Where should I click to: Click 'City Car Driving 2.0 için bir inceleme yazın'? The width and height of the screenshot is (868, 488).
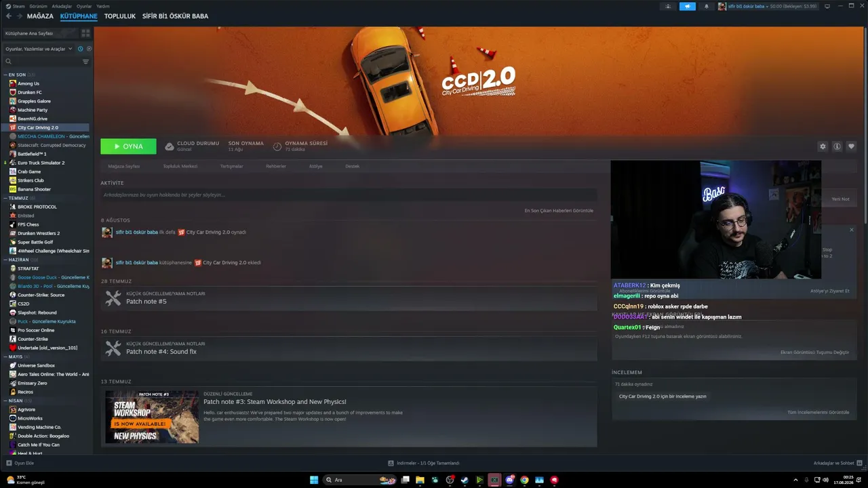[x=663, y=396]
